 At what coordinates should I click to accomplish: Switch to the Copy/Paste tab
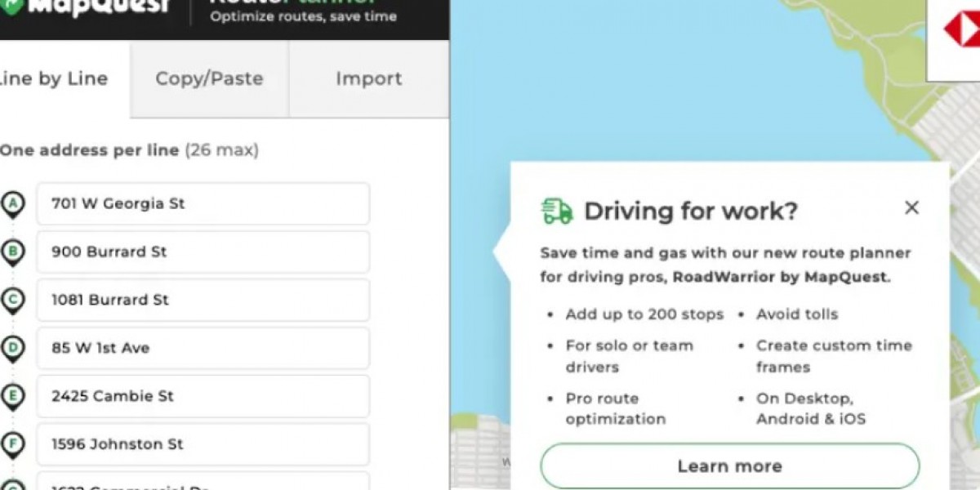208,78
